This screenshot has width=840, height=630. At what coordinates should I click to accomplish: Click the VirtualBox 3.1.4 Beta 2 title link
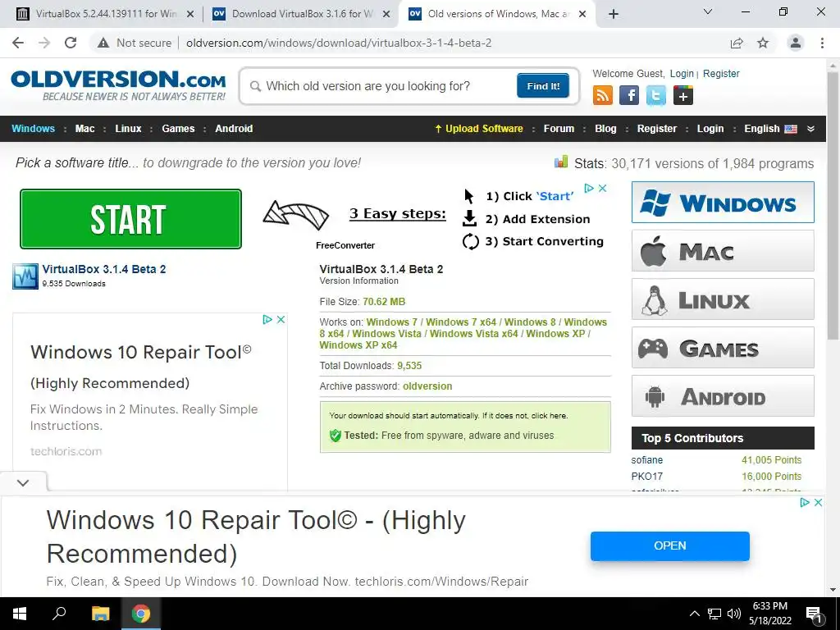tap(104, 269)
